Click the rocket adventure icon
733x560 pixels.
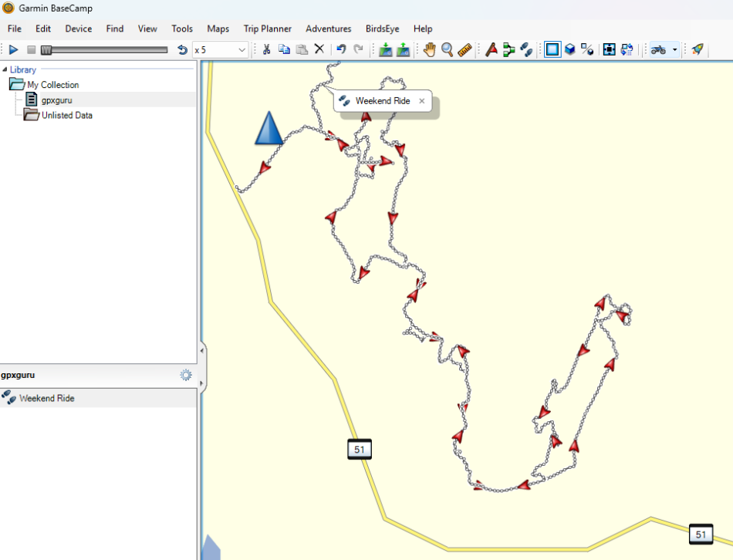[698, 49]
